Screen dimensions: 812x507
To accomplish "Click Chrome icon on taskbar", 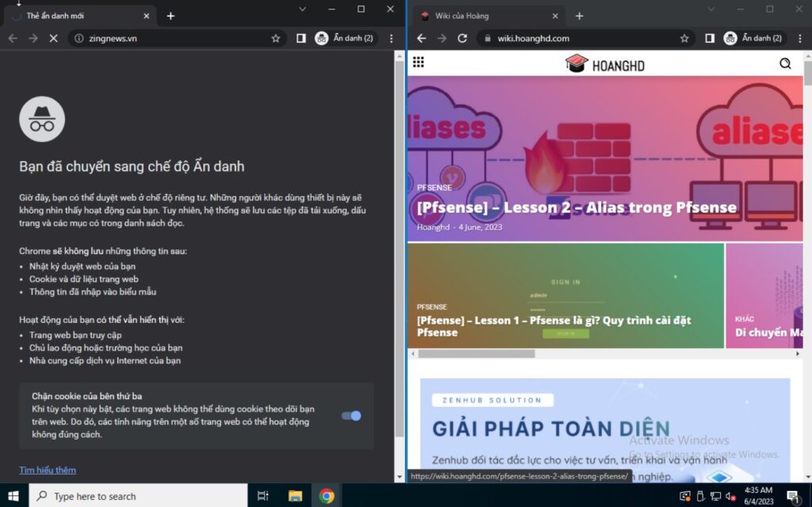I will pyautogui.click(x=326, y=496).
